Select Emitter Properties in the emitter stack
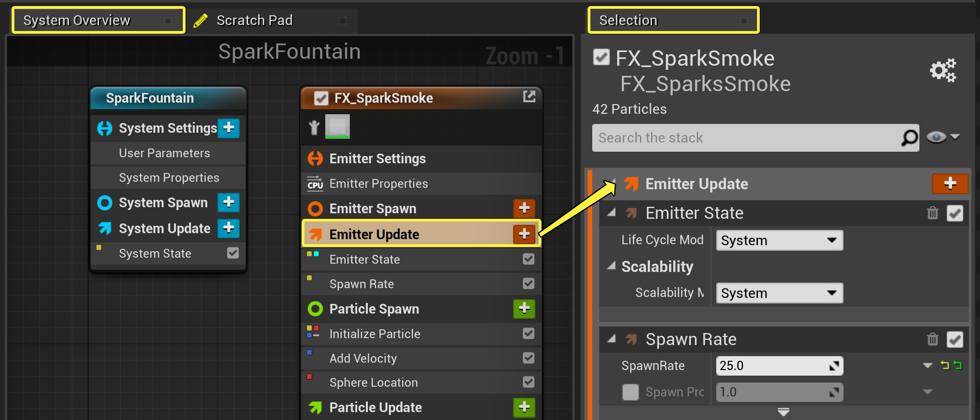 378,184
